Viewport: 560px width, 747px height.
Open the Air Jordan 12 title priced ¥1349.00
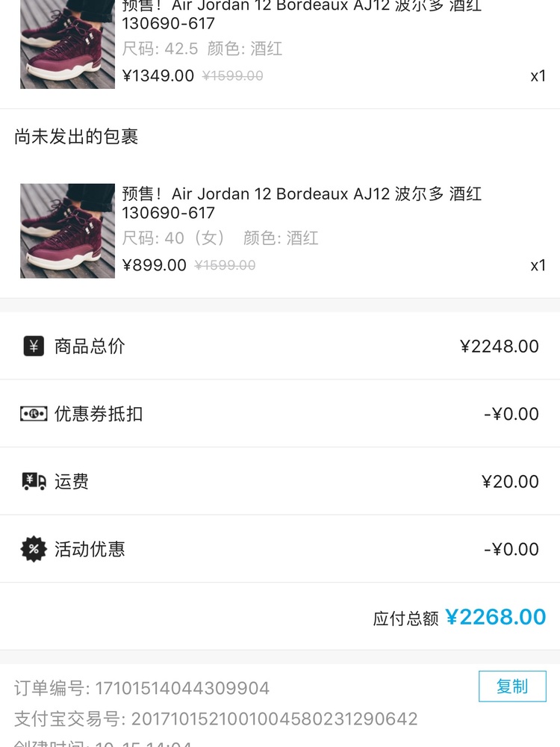coord(302,14)
